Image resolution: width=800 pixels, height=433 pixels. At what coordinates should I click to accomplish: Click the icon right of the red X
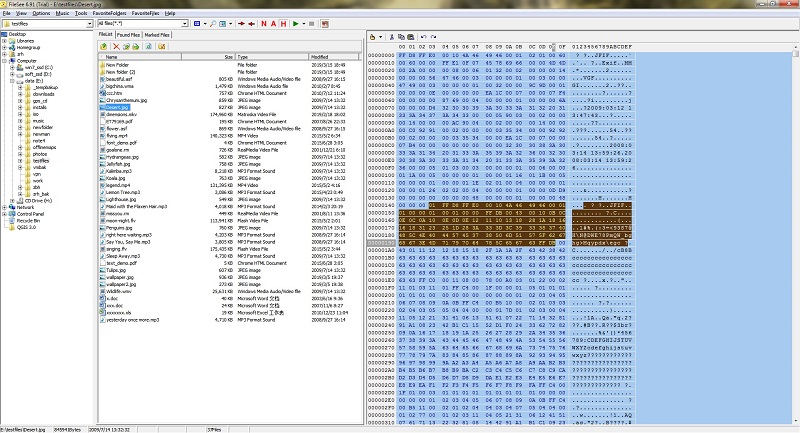(126, 46)
